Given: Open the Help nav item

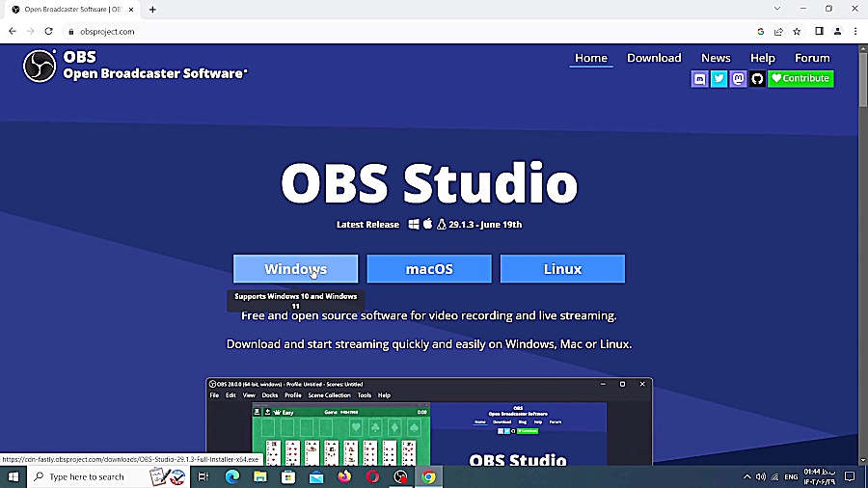Looking at the screenshot, I should click(x=762, y=58).
